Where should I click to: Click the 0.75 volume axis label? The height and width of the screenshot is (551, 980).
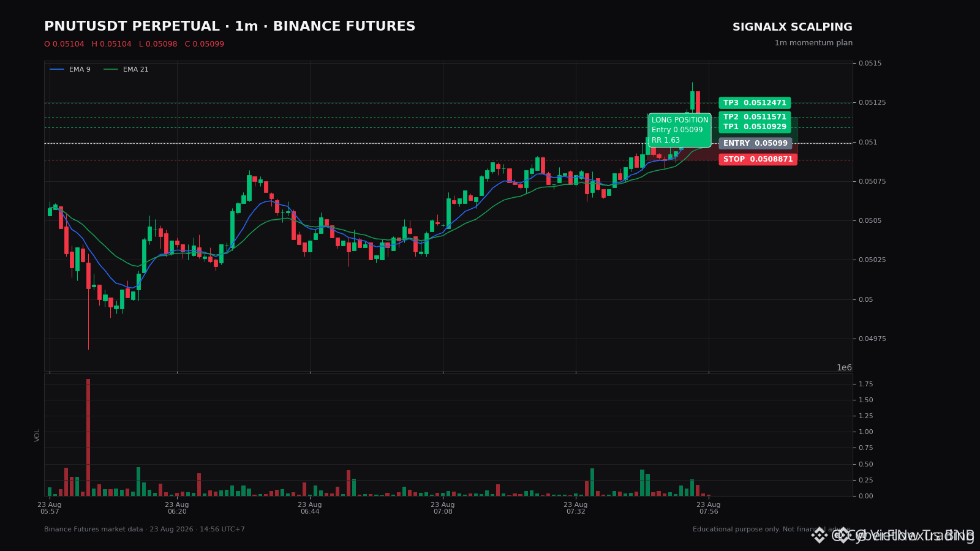click(x=866, y=448)
